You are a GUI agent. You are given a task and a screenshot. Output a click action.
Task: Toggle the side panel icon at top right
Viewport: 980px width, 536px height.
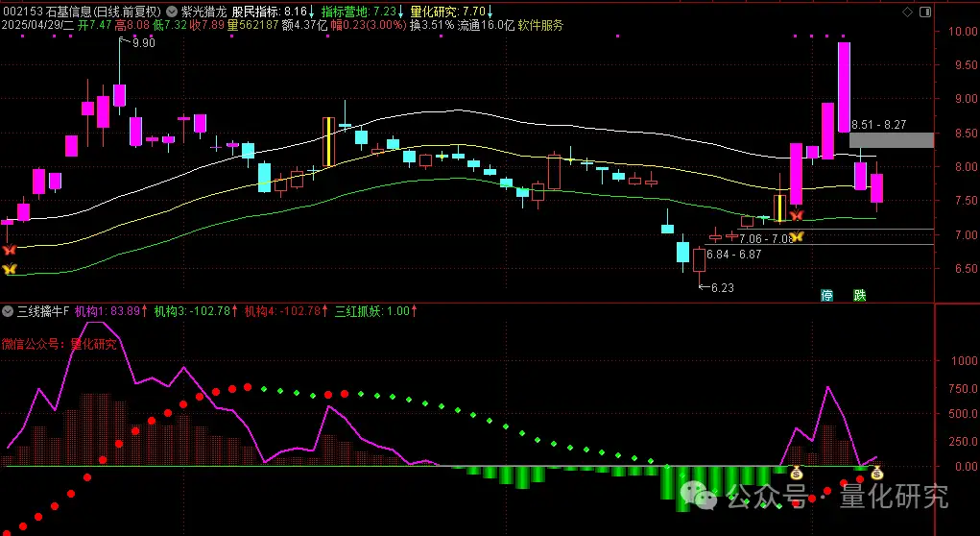pos(925,12)
